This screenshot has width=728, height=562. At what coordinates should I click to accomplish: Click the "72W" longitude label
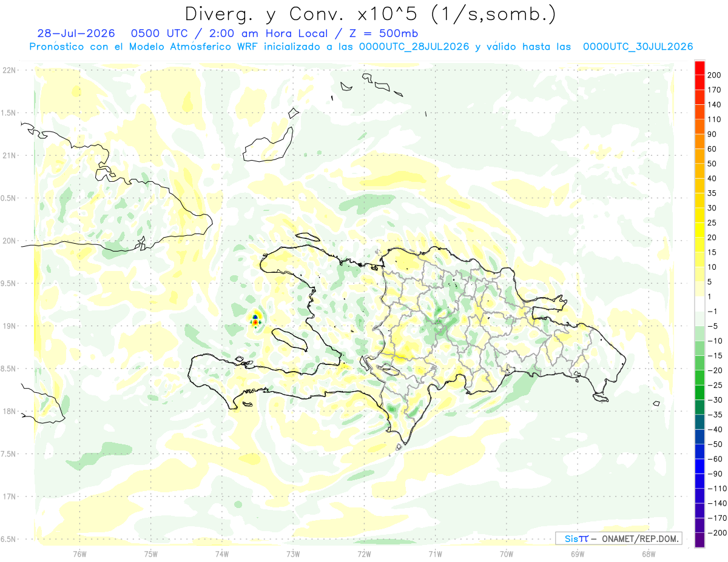pyautogui.click(x=364, y=554)
